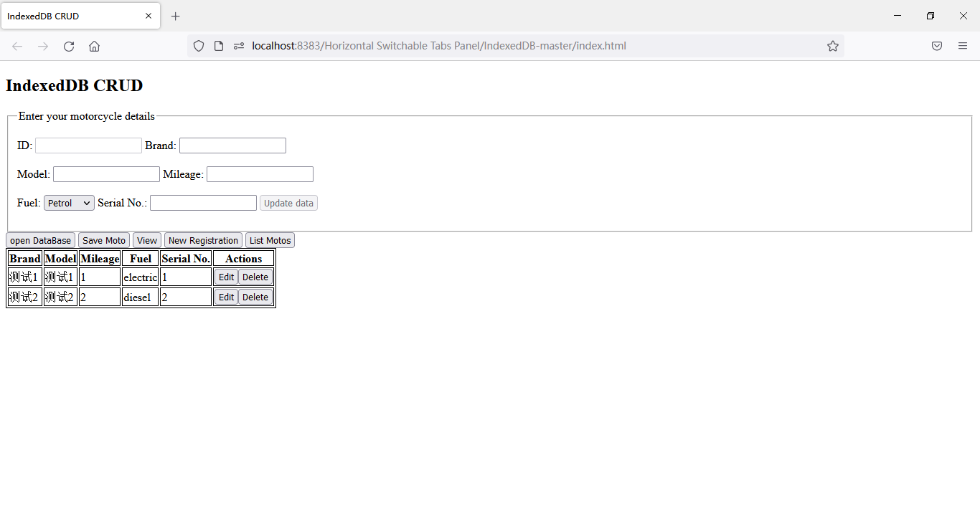The width and height of the screenshot is (980, 529).
Task: Click the site permissions icon in address bar
Action: point(239,46)
